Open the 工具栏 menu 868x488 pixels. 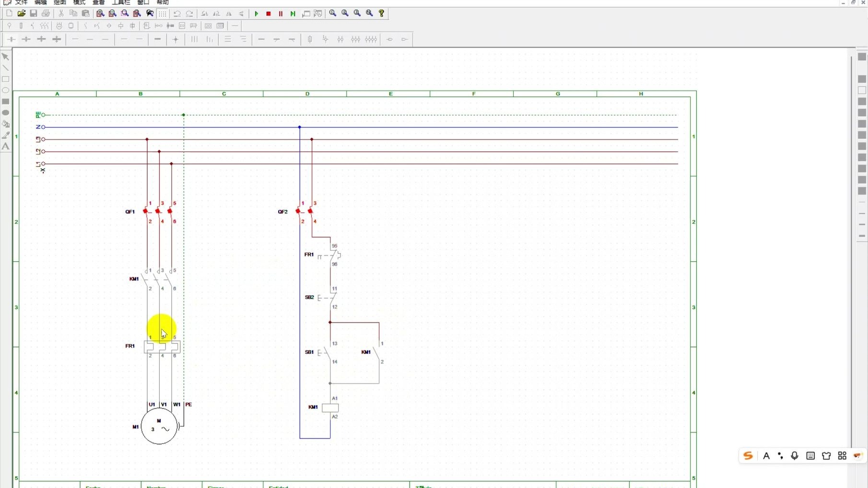pos(121,2)
